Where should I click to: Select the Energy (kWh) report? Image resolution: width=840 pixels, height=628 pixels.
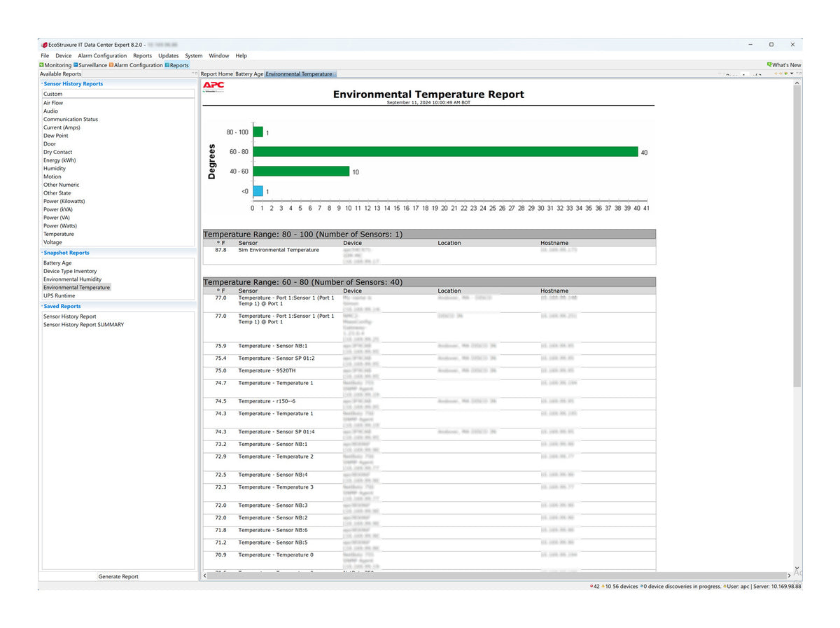pos(59,160)
